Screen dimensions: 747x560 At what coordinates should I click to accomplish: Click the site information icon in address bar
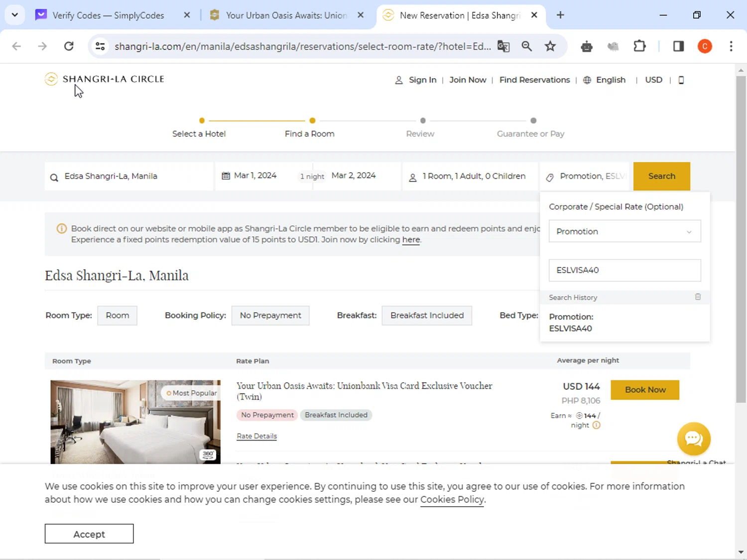click(x=100, y=46)
